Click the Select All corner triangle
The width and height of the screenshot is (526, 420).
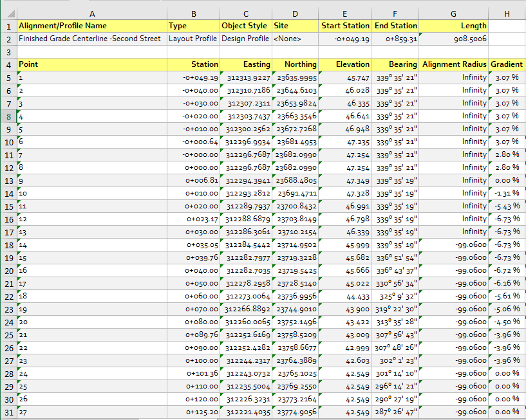11,14
